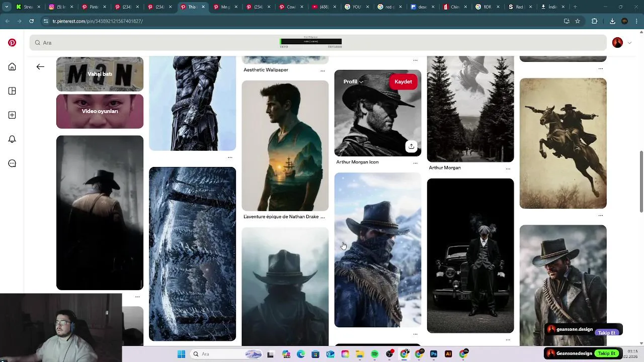Open the tab search dropdown in Chrome
Image resolution: width=644 pixels, height=362 pixels.
click(7, 7)
